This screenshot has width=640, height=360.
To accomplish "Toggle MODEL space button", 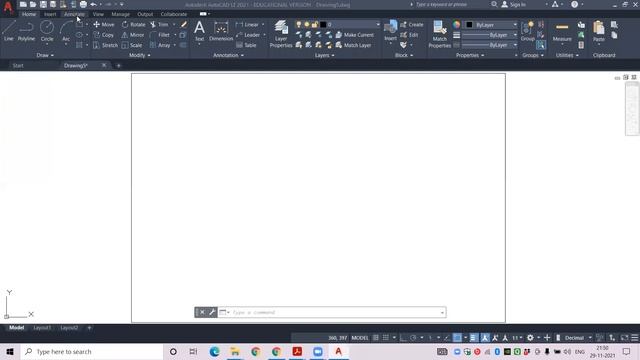I will [360, 338].
